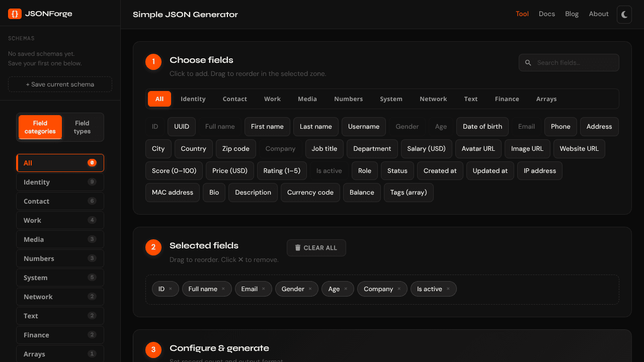Select the Finance filter tab
Image resolution: width=644 pixels, height=362 pixels.
[x=507, y=99]
